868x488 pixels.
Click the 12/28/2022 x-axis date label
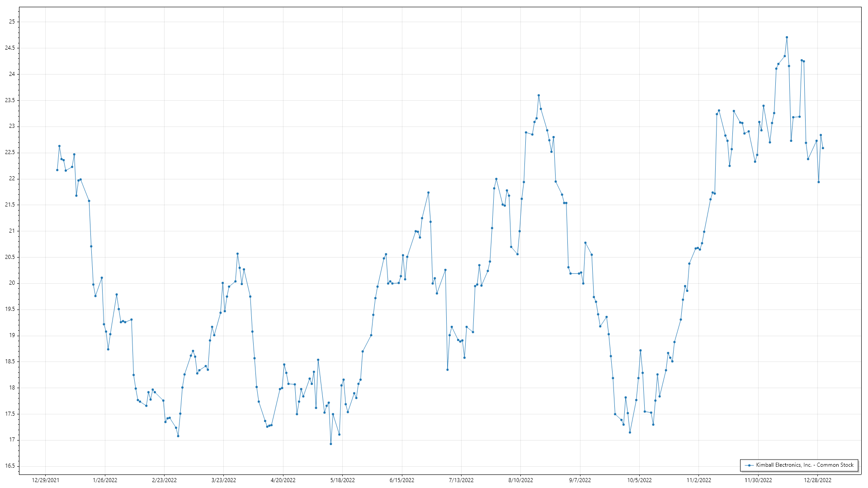click(x=817, y=480)
